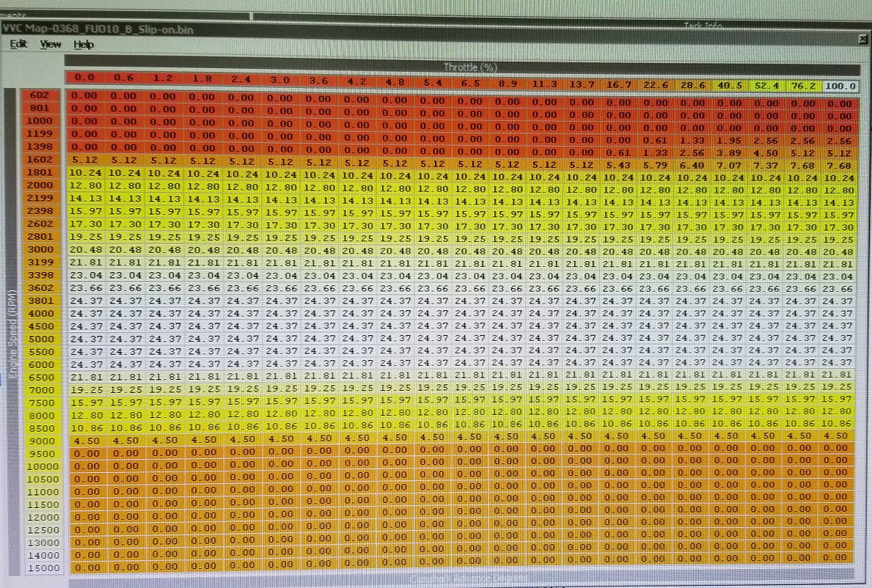872x588 pixels.
Task: Select the 15000 RPM row header
Action: coord(43,567)
